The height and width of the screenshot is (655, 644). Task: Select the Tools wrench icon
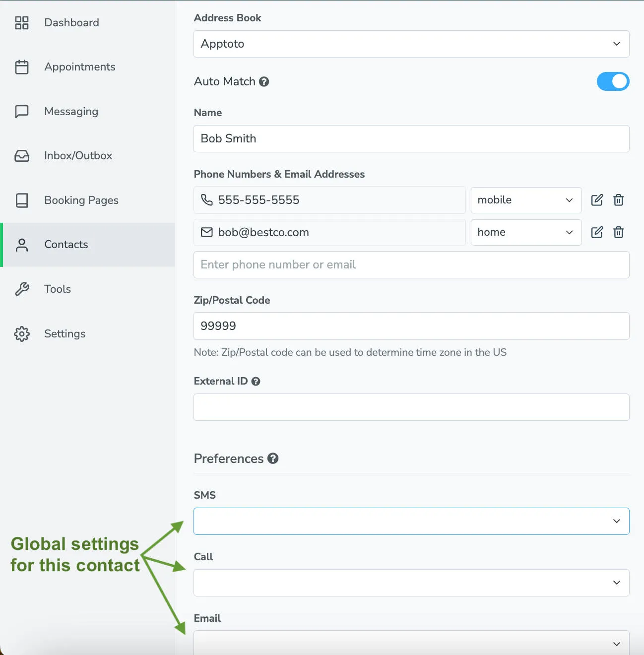click(22, 289)
